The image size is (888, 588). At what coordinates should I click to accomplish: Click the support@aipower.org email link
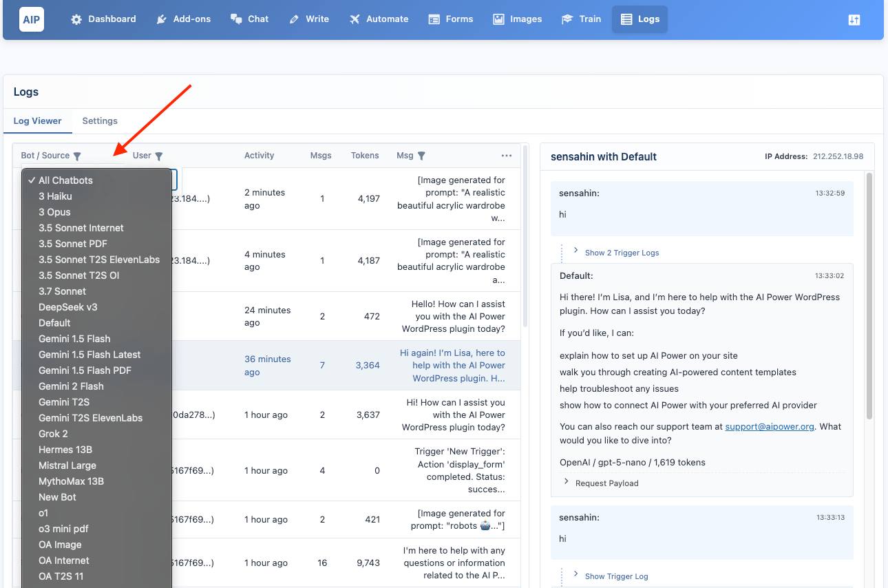[x=770, y=427]
